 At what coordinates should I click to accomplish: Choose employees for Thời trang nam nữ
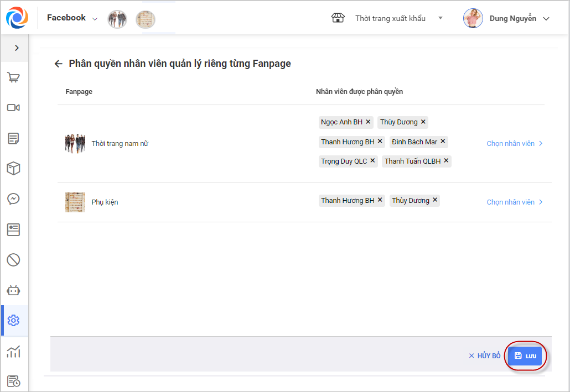point(515,144)
